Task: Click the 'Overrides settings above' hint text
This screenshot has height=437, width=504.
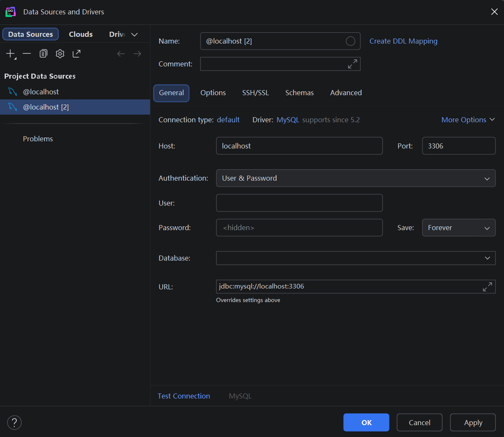Action: 248,300
